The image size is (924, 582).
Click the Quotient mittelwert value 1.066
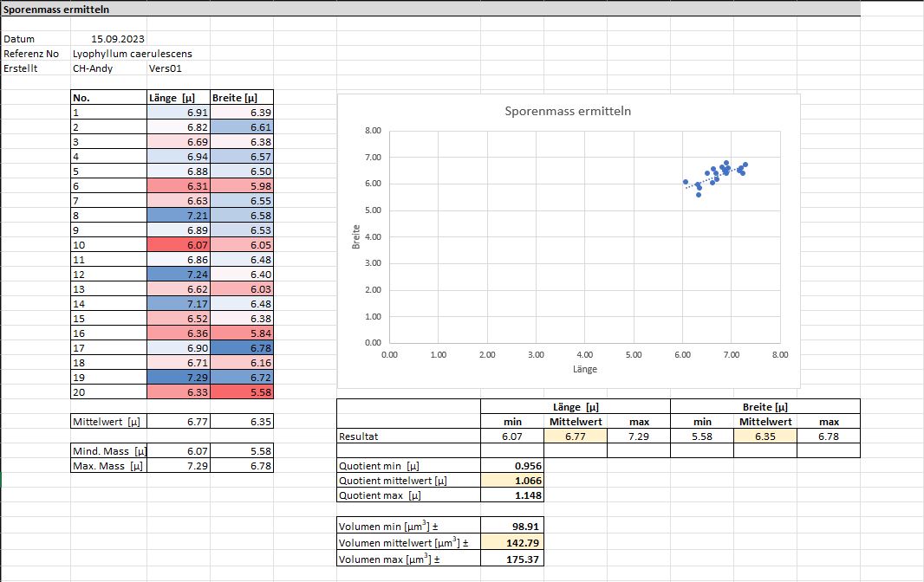512,481
